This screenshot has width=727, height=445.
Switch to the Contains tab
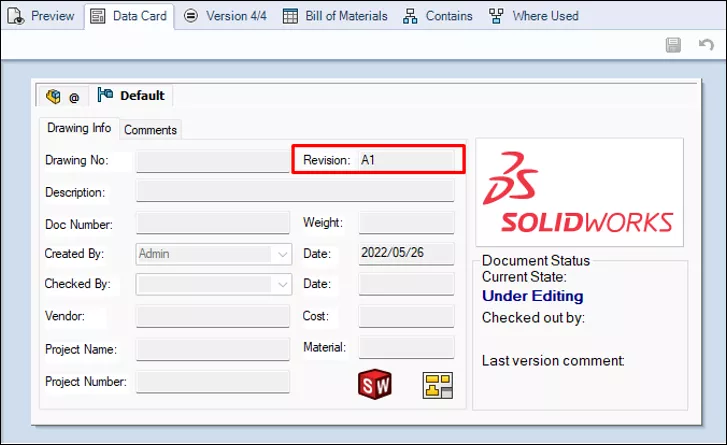click(x=437, y=16)
